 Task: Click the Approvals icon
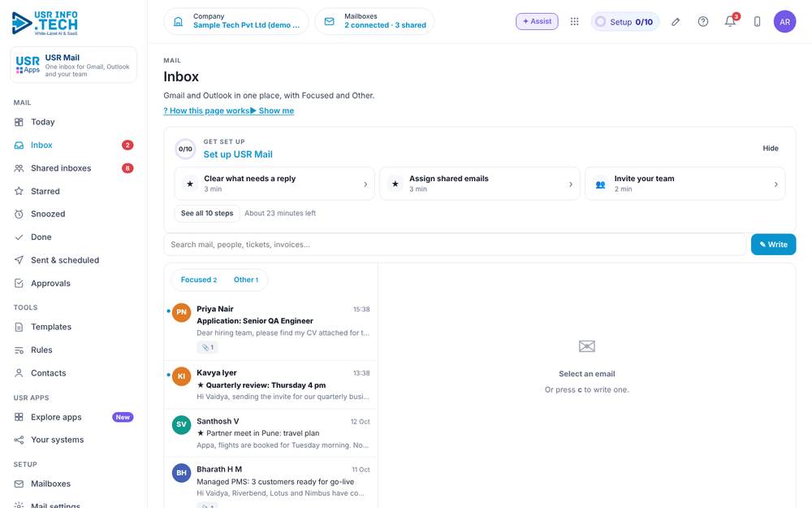click(x=19, y=283)
